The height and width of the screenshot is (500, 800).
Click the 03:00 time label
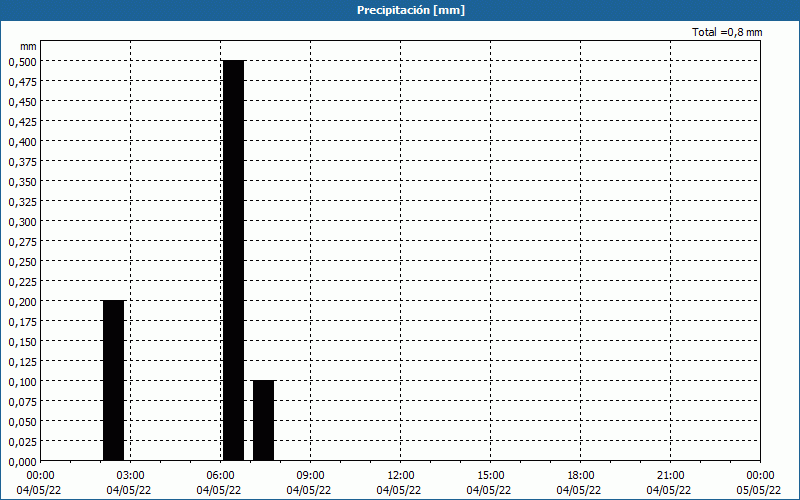(131, 476)
